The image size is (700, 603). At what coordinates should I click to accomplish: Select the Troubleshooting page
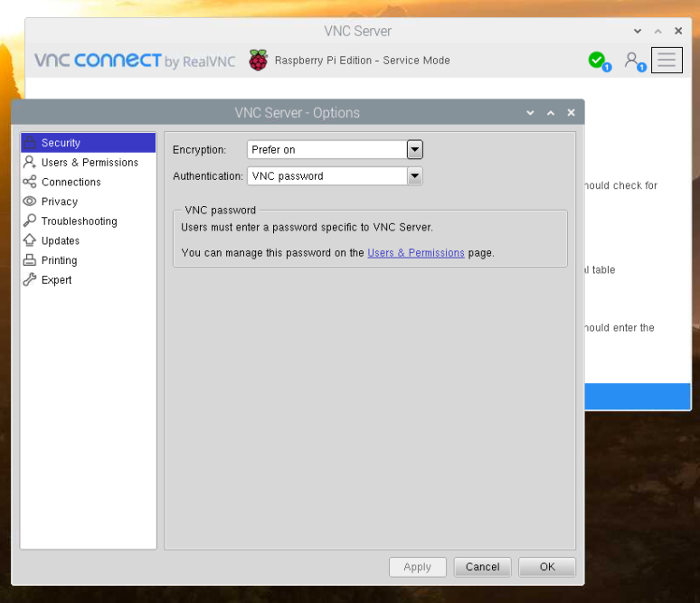tap(89, 221)
